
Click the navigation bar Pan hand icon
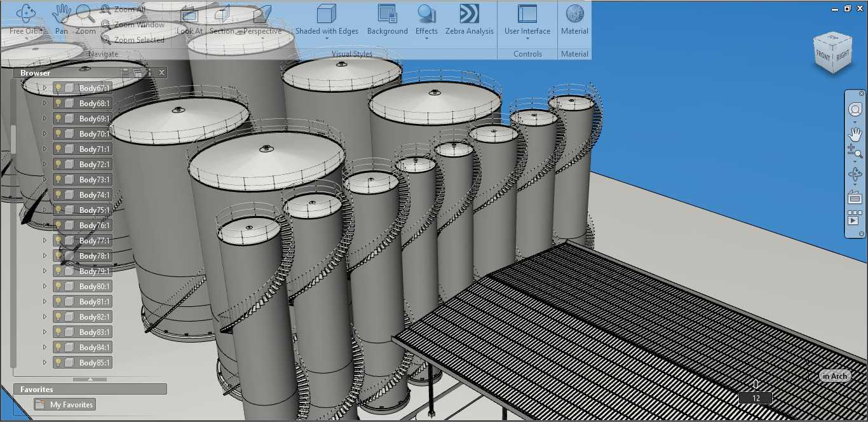855,134
